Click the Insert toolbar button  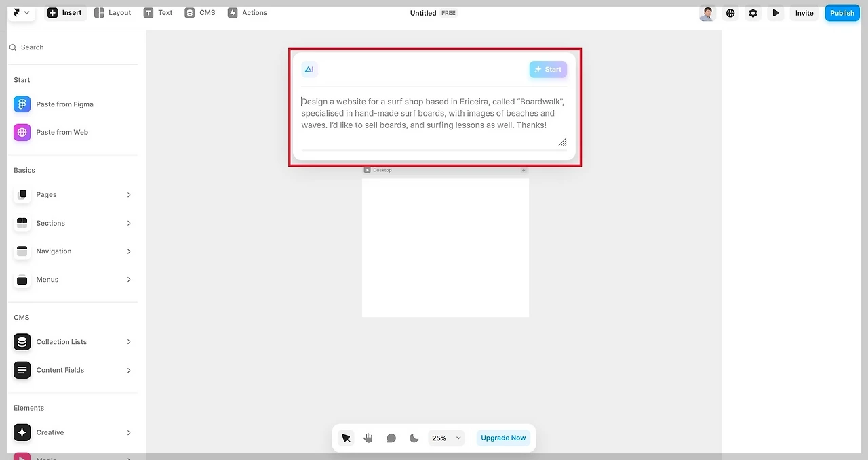coord(65,13)
